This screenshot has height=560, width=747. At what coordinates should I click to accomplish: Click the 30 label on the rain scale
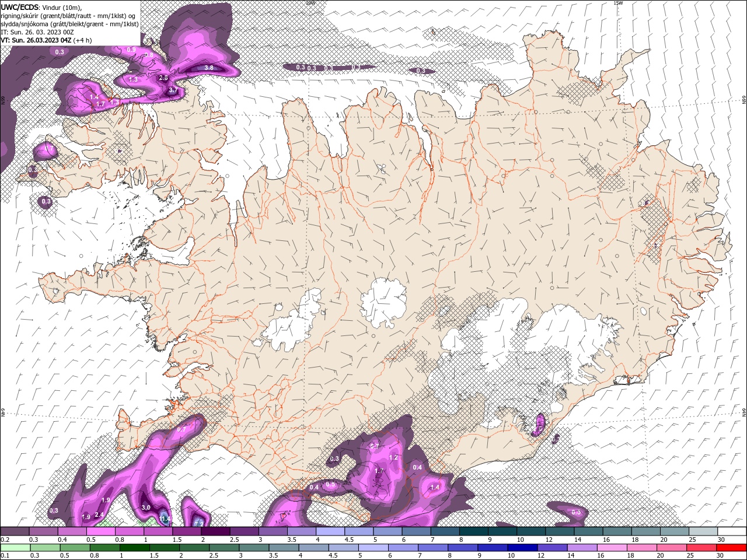pos(721,556)
